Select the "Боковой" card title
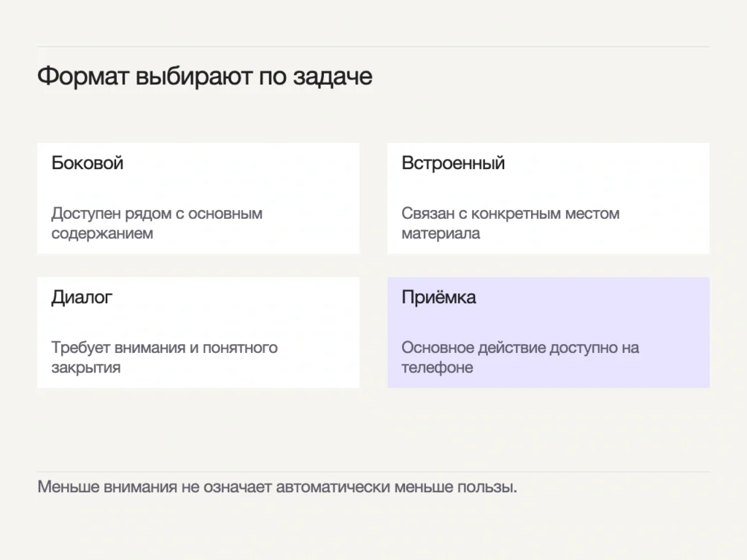The image size is (747, 560). (88, 163)
